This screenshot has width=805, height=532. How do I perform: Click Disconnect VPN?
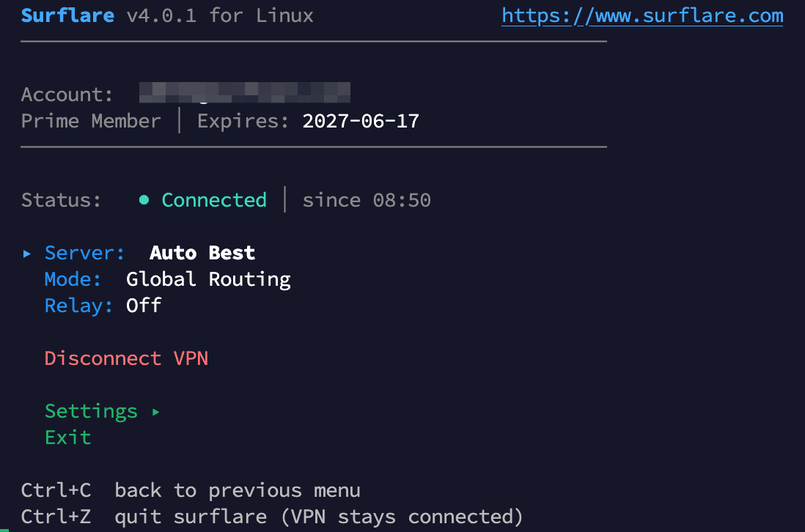pos(126,358)
